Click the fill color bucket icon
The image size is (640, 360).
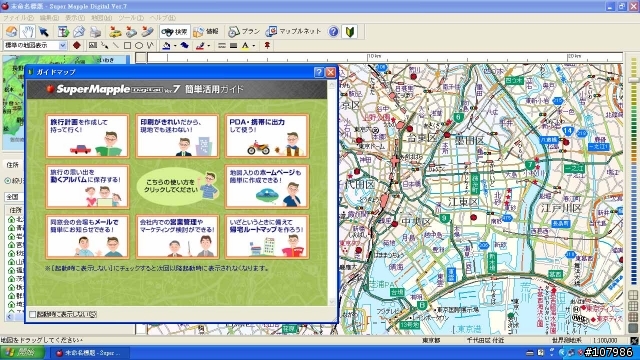[166, 45]
